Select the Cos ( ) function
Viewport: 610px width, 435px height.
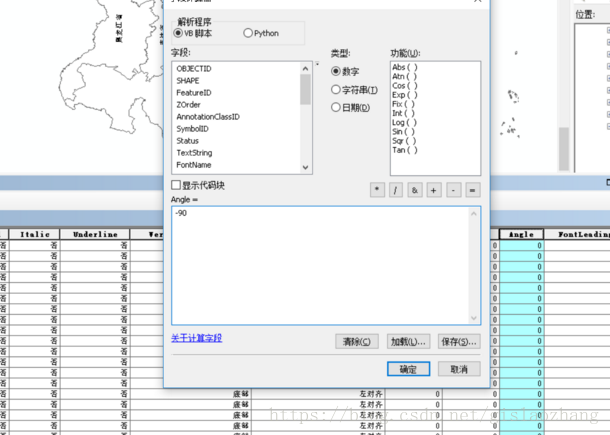point(405,86)
